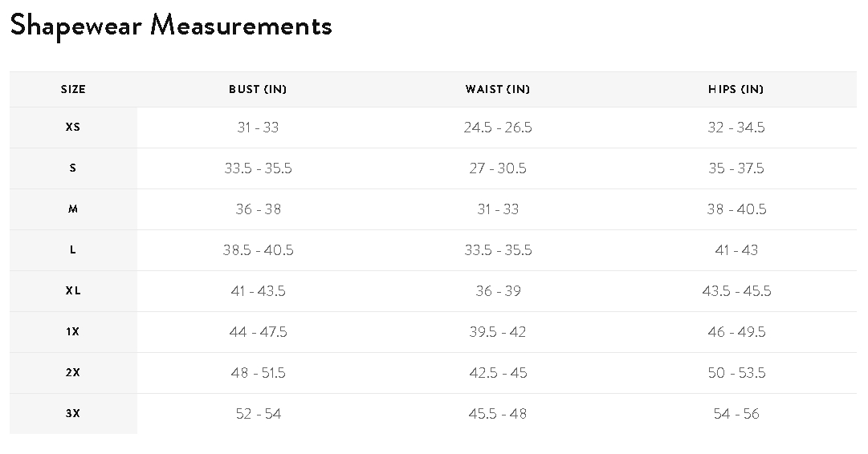Click the HIPS (IN) column header
The height and width of the screenshot is (454, 868).
736,90
